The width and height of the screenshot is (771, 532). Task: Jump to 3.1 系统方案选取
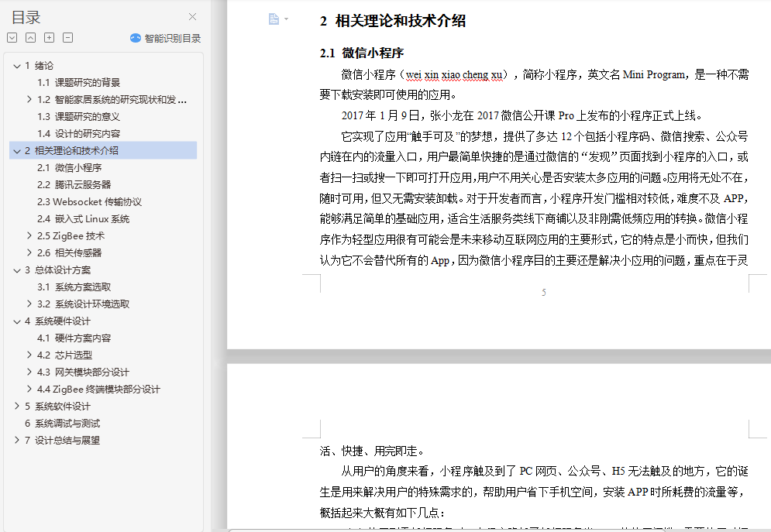click(74, 287)
